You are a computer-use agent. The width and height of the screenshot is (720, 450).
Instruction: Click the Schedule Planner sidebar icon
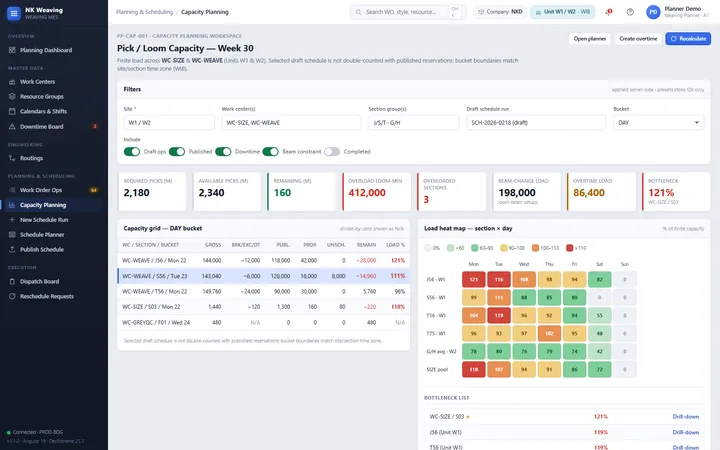click(x=12, y=235)
